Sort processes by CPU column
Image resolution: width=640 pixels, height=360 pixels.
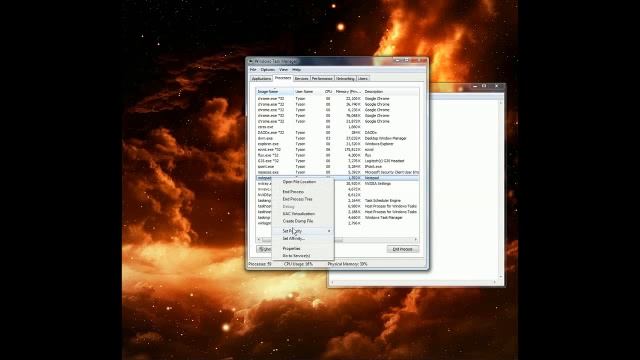coord(328,92)
